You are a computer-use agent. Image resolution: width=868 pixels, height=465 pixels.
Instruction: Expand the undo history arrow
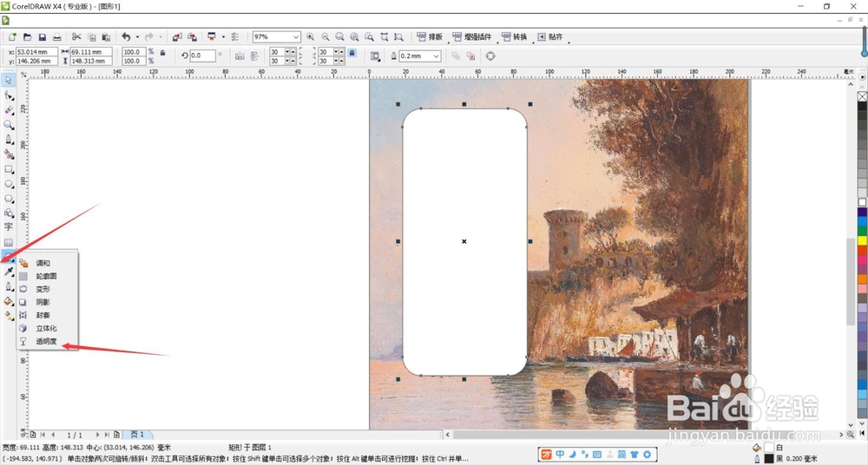tap(137, 37)
